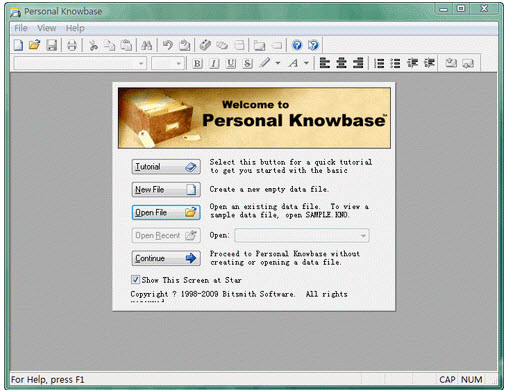
Task: Click the Tutorial button
Action: [x=166, y=167]
